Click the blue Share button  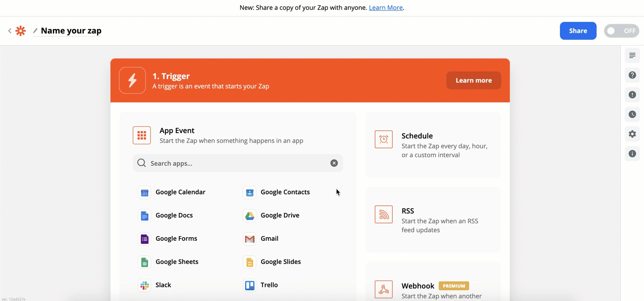click(578, 31)
